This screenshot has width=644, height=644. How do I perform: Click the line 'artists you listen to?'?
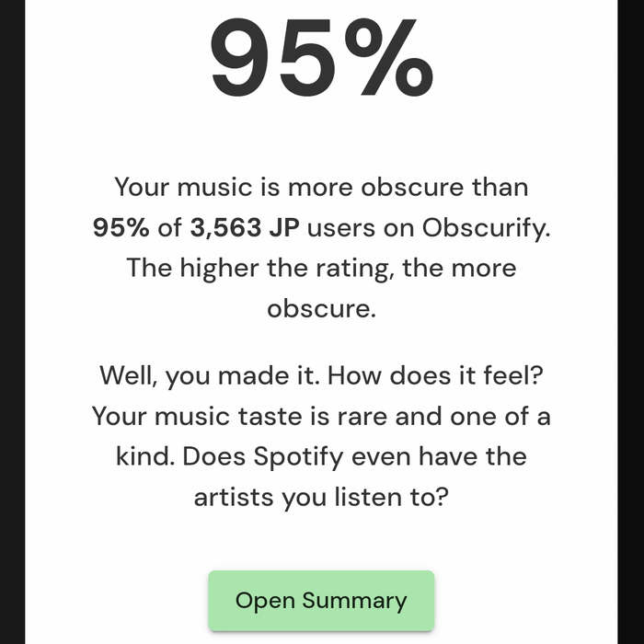(321, 497)
